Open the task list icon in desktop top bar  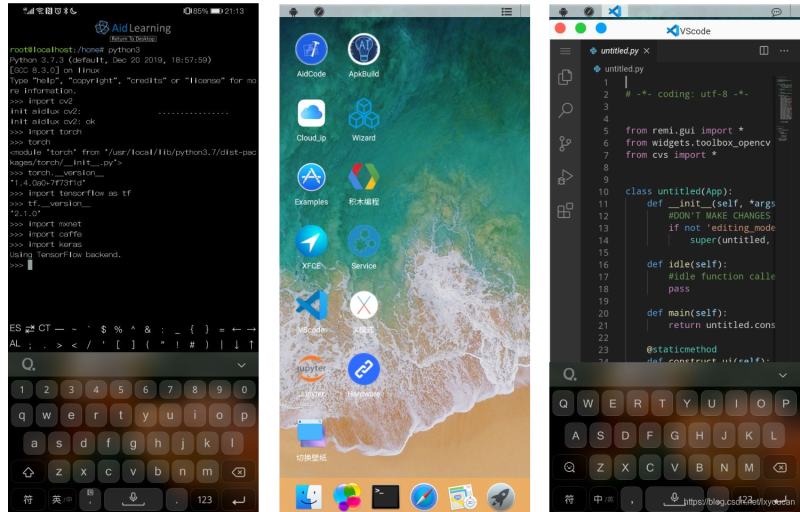[x=506, y=11]
